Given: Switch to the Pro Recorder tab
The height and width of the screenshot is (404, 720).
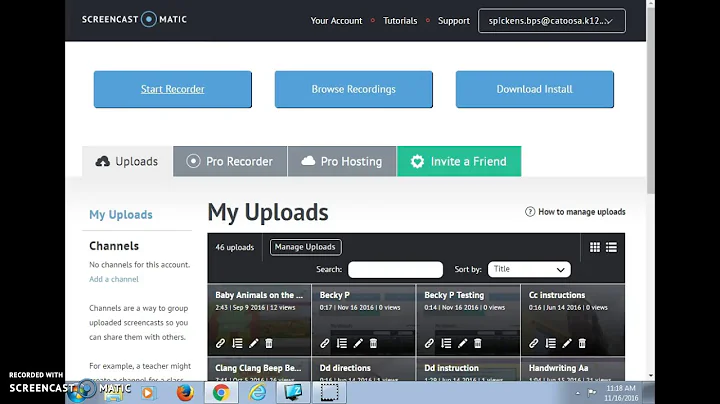Looking at the screenshot, I should pyautogui.click(x=230, y=161).
